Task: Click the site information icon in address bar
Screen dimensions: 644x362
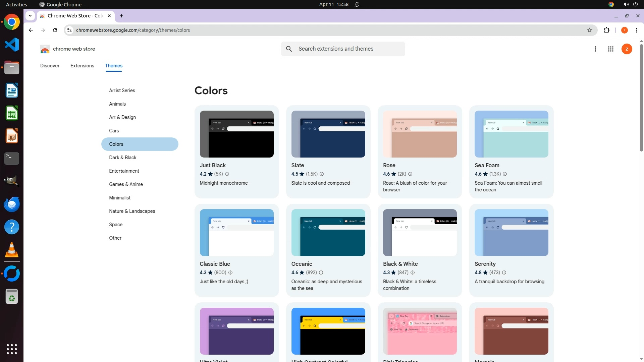Action: (69, 30)
